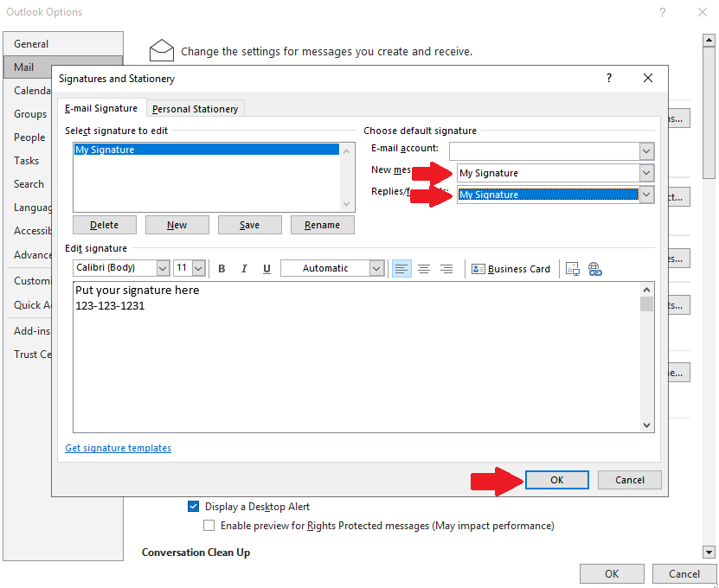Select General in Outlook Options sidebar
The height and width of the screenshot is (588, 719).
63,44
